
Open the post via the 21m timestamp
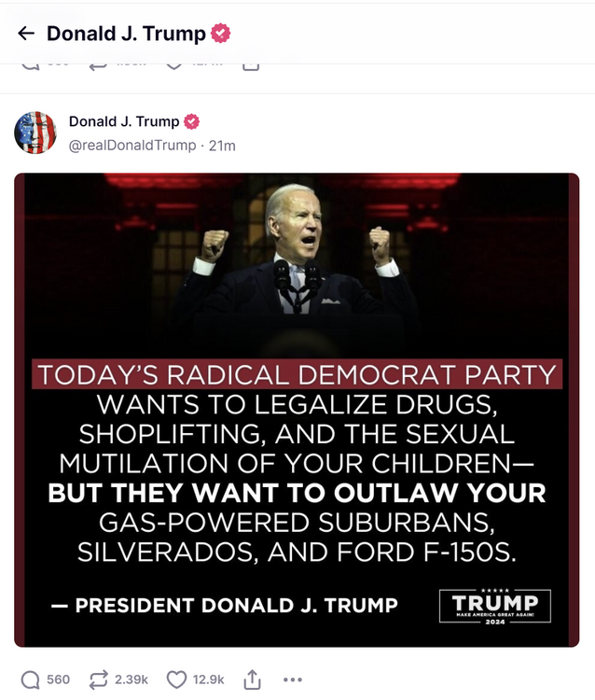tap(222, 146)
